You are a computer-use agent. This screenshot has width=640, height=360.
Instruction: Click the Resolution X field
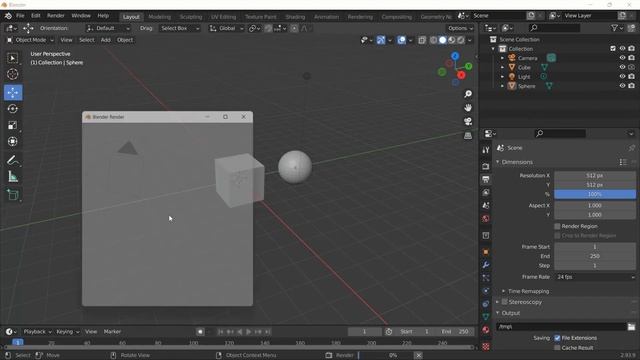pos(595,176)
